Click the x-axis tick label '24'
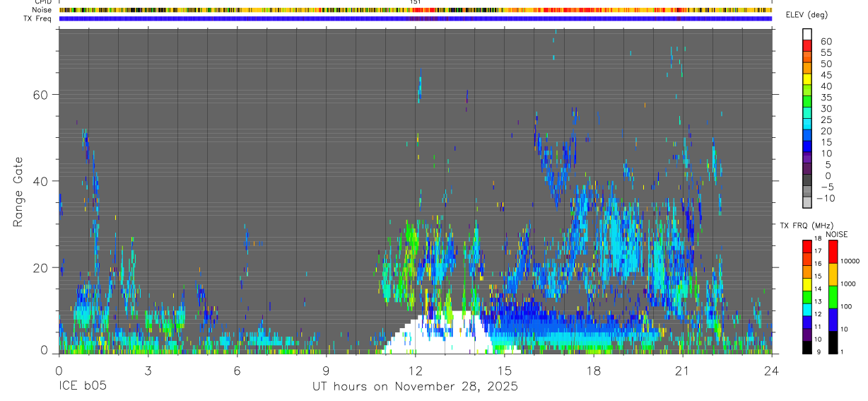868x401 pixels. [772, 371]
